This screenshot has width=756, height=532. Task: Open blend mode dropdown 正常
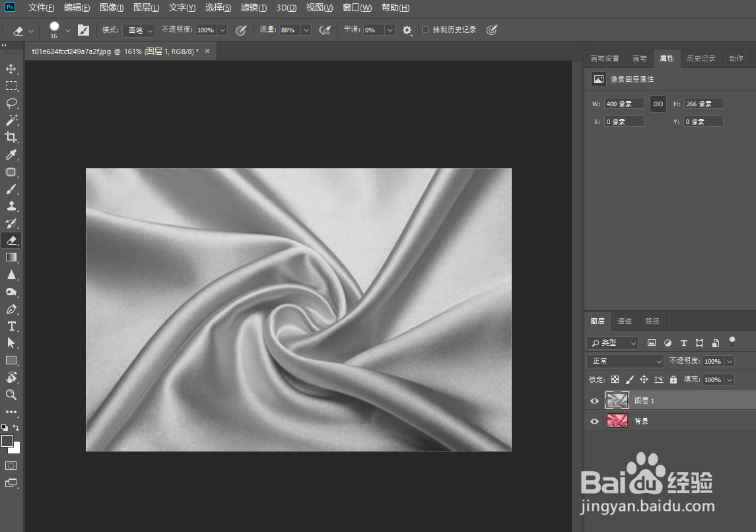626,361
